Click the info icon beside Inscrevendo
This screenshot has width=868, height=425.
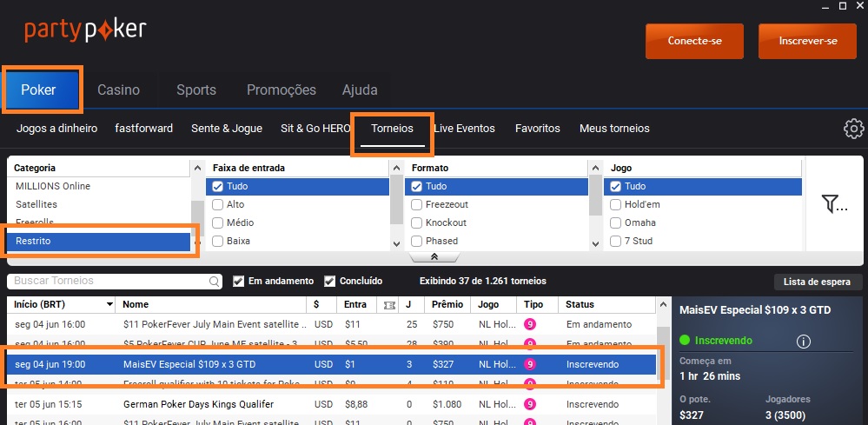(803, 342)
